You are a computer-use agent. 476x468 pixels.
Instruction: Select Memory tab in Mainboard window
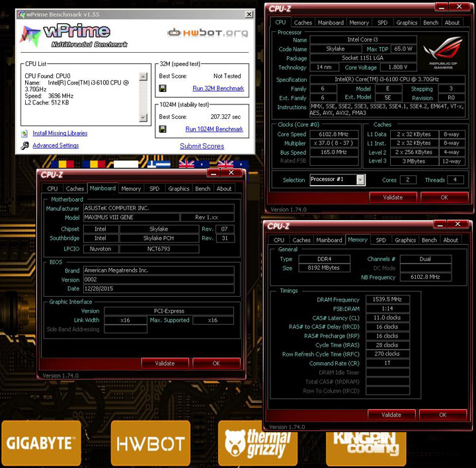click(x=131, y=189)
